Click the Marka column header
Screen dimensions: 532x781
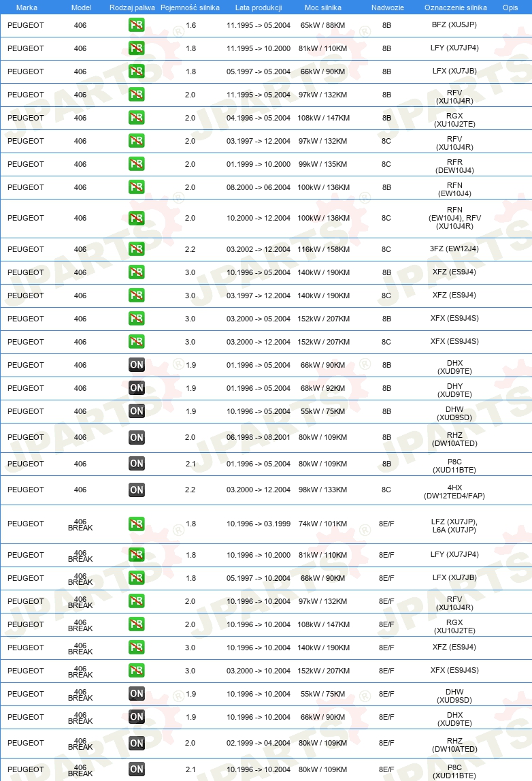[x=27, y=7]
